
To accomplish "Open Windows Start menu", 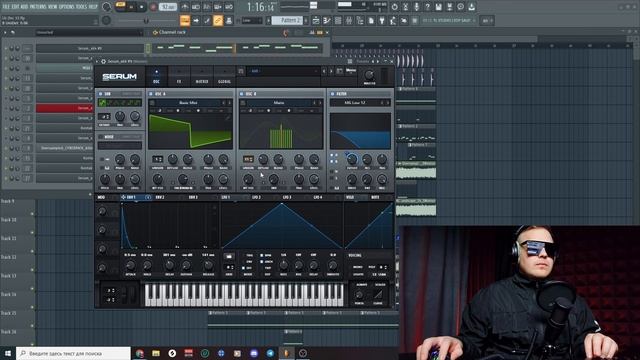I will 8,353.
